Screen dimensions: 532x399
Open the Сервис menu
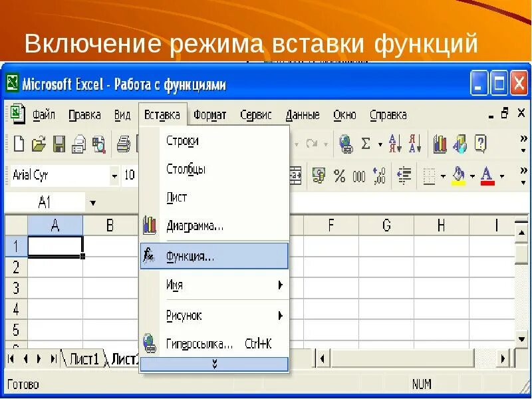(x=256, y=115)
